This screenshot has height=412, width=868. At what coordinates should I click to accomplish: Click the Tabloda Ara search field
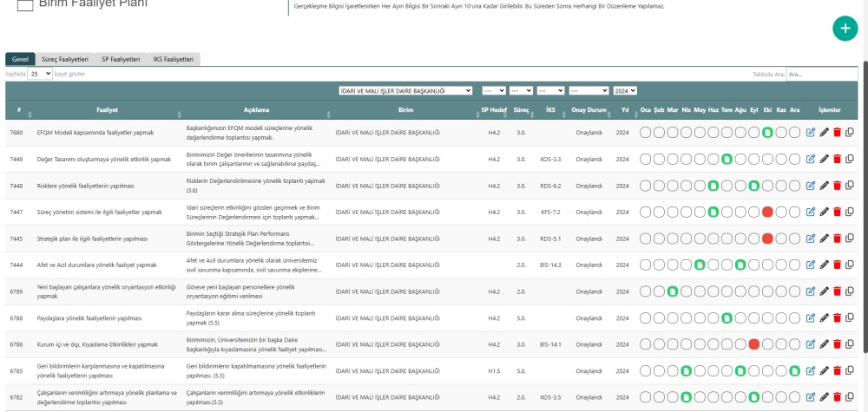(x=823, y=75)
